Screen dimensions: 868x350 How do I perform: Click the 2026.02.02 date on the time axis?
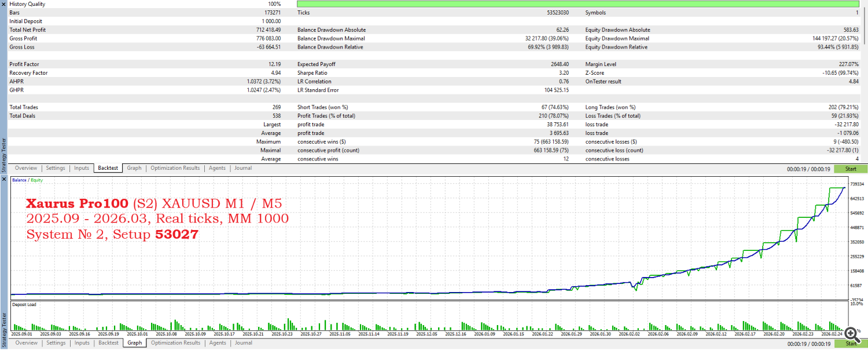pyautogui.click(x=629, y=334)
